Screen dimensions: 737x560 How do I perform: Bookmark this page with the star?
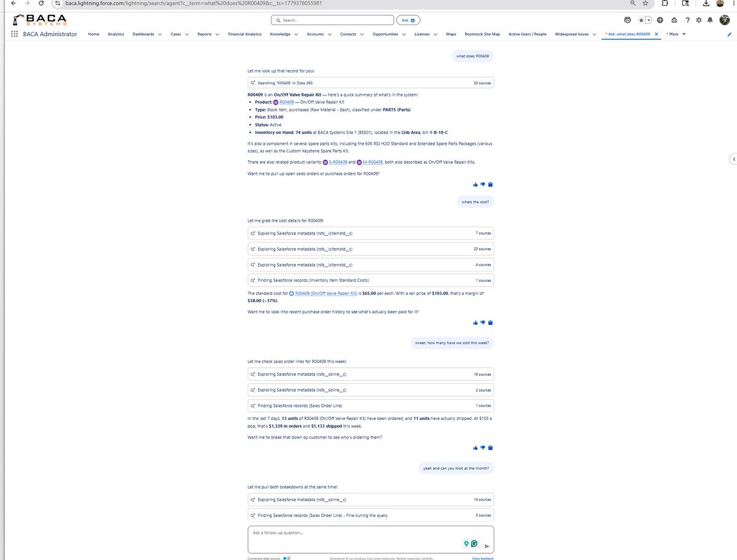pyautogui.click(x=645, y=4)
